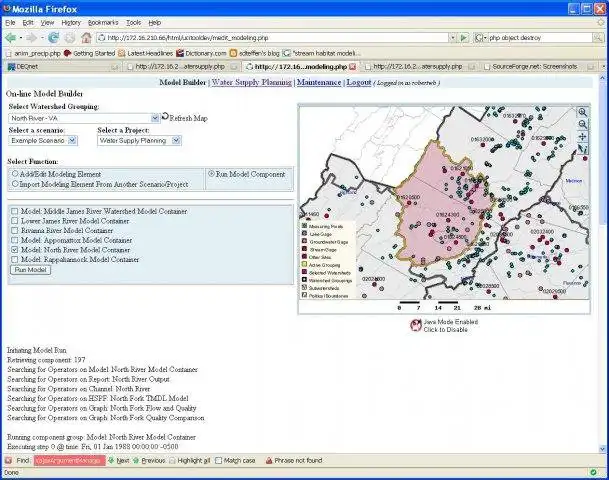609x480 pixels.
Task: Open the Tools menu
Action: [x=134, y=23]
